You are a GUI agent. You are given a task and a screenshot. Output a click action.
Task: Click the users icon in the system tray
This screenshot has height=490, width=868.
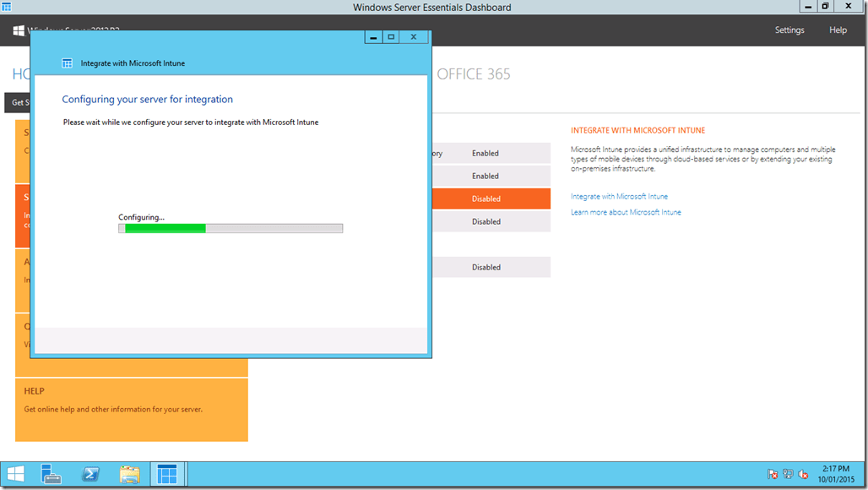click(788, 474)
